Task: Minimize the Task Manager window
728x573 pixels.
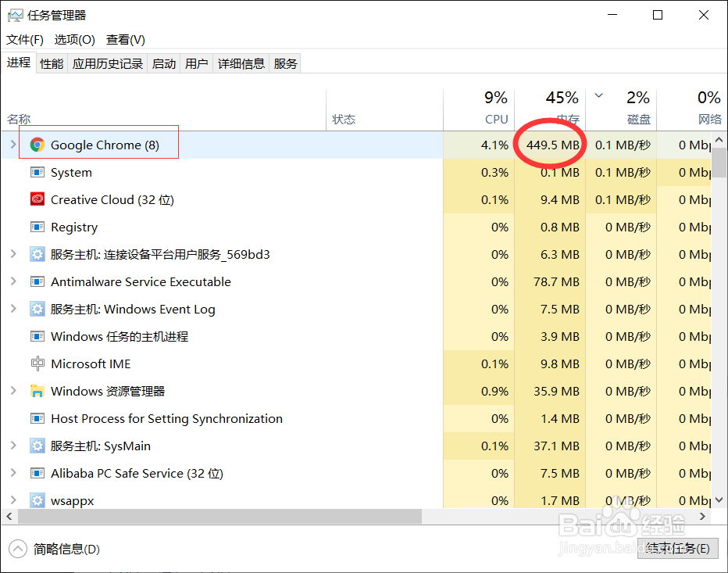Action: (612, 15)
